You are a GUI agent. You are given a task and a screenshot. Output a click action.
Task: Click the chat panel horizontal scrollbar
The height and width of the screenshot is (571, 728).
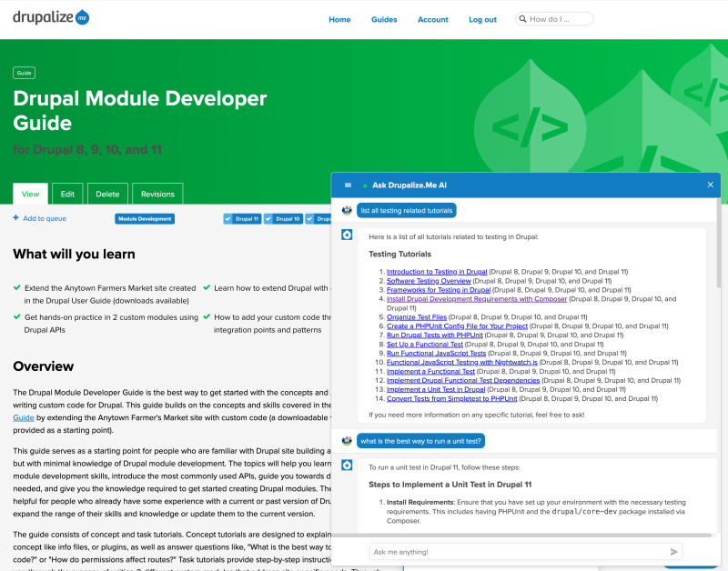(x=521, y=535)
